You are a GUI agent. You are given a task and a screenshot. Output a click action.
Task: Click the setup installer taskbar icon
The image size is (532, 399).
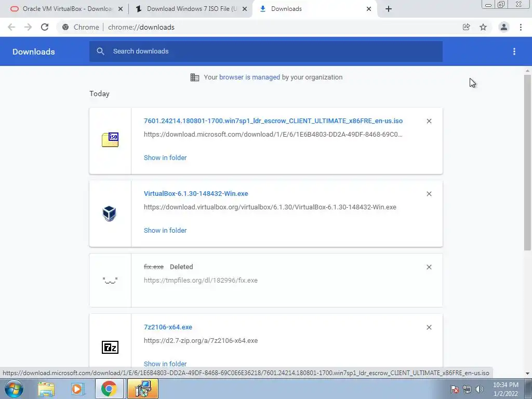point(143,389)
